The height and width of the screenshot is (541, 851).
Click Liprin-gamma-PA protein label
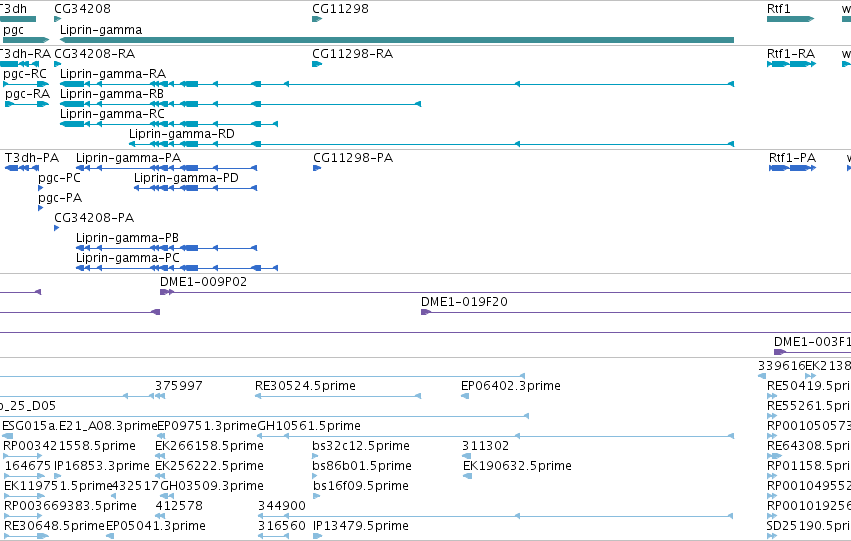click(129, 158)
